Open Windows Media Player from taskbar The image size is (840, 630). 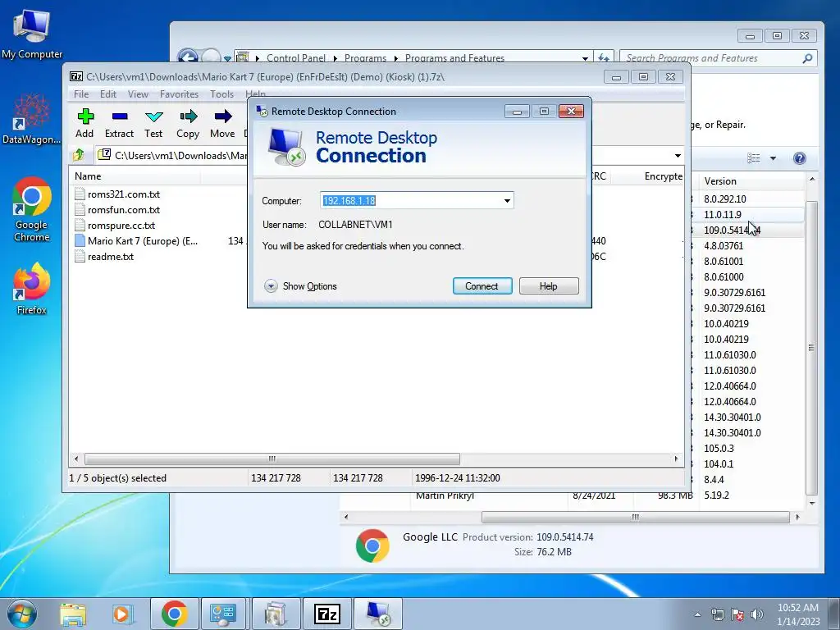coord(121,614)
